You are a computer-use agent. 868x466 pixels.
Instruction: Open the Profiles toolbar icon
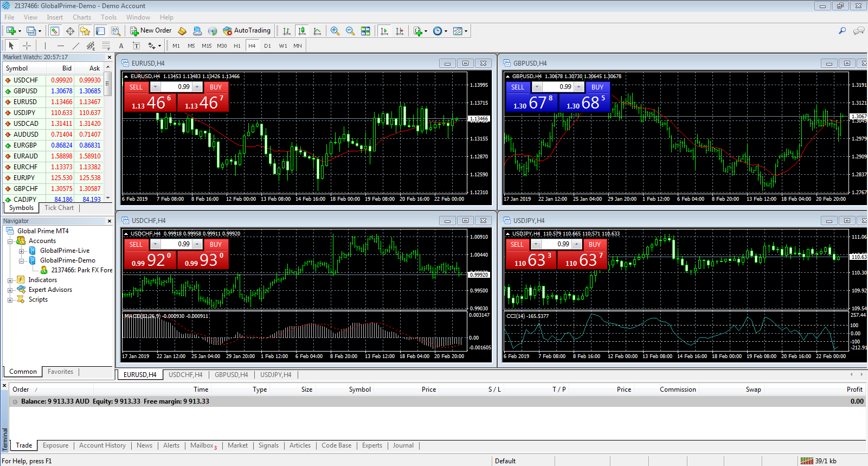tap(31, 31)
